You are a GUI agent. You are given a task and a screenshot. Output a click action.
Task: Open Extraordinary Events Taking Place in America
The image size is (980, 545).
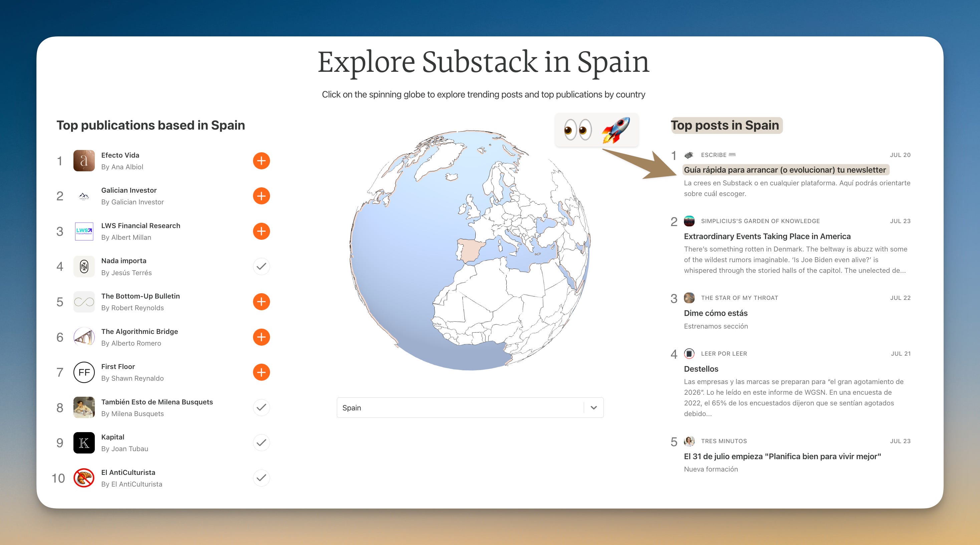coord(767,236)
